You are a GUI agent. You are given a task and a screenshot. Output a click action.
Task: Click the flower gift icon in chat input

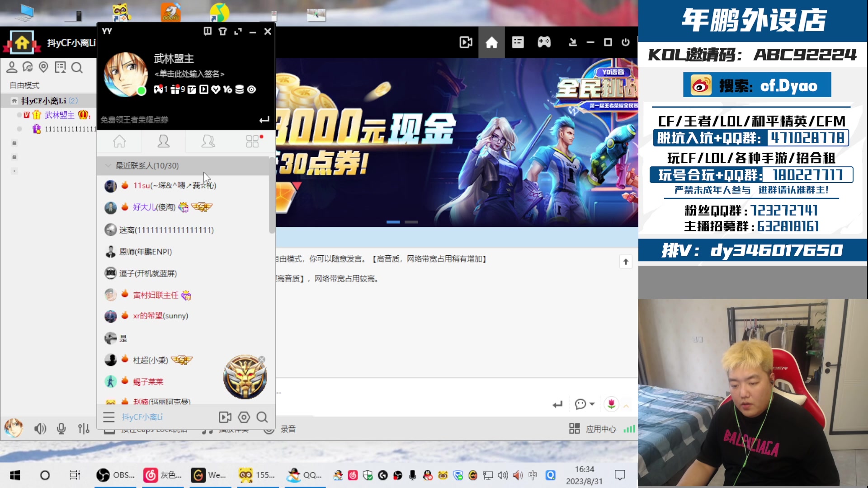pos(611,404)
